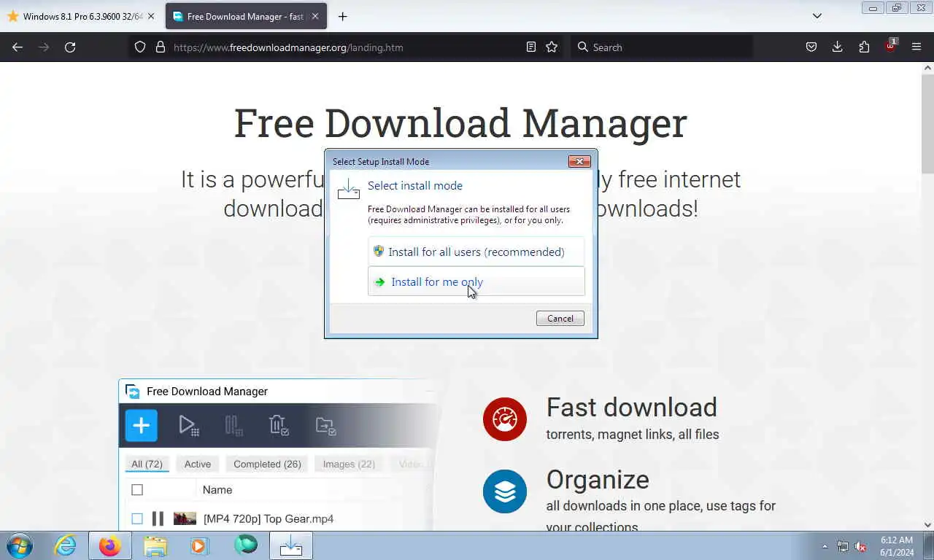Click the move-to-folder icon in FDM preview
Viewport: 934px width, 560px height.
325,426
